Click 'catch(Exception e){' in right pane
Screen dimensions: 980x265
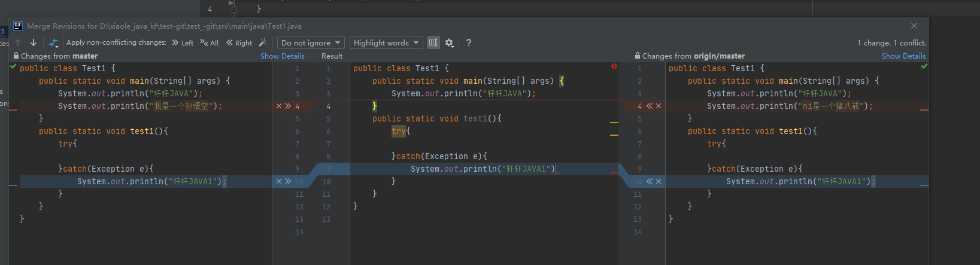pos(757,169)
